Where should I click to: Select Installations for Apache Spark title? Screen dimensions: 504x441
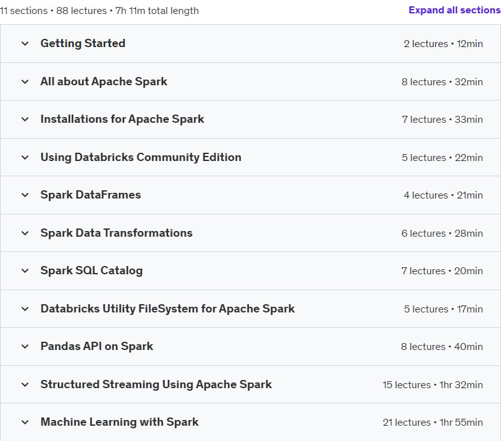(122, 119)
